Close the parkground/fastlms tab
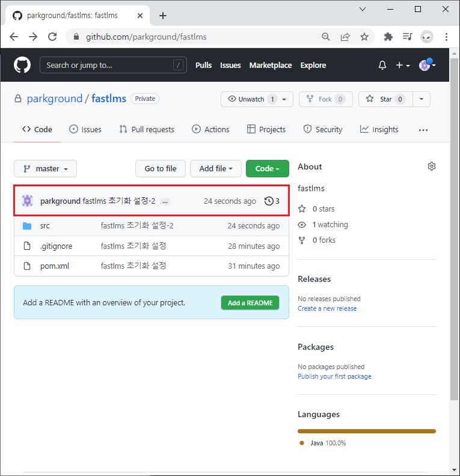This screenshot has width=460, height=476. [140, 16]
